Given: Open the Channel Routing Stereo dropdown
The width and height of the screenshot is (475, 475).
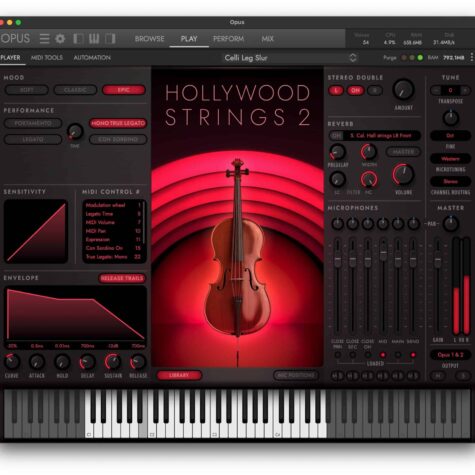Looking at the screenshot, I should tap(451, 182).
